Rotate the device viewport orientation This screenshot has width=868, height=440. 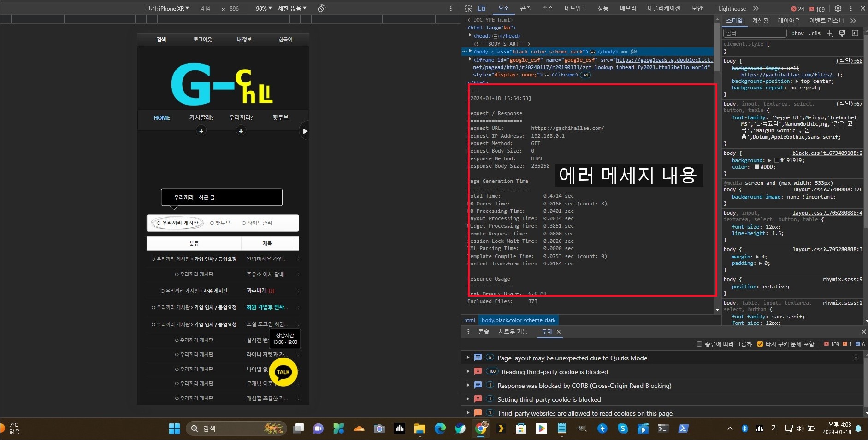[322, 8]
